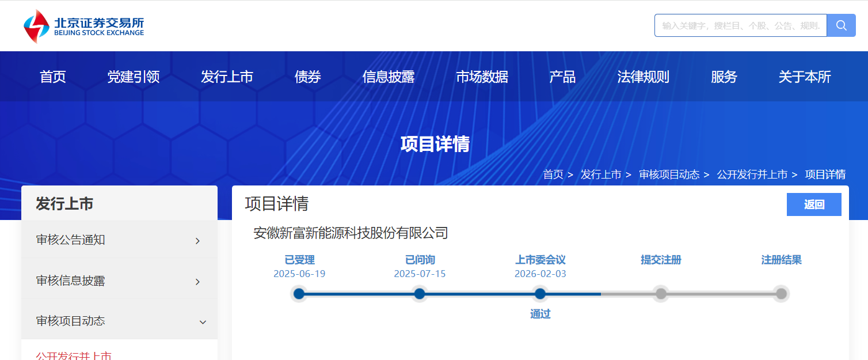Click the 上市委会议 stage label
The image size is (868, 360).
[x=540, y=260]
